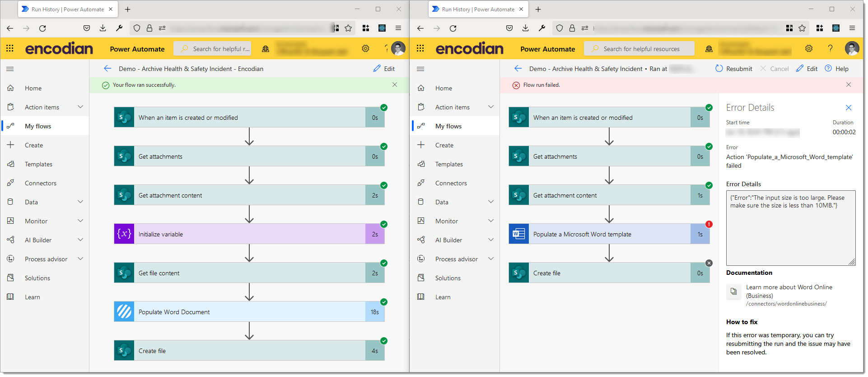Open Create in right window sidebar

[455, 145]
